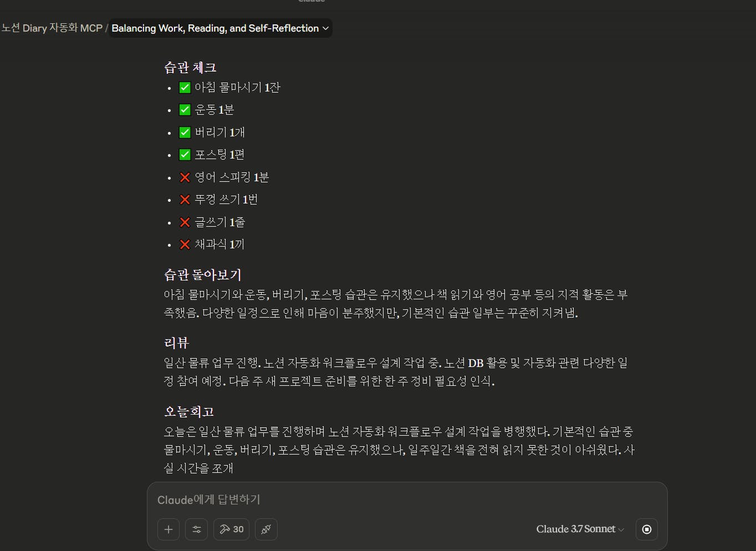The width and height of the screenshot is (756, 551).
Task: Click the 운동 1분 list item
Action: coord(207,110)
